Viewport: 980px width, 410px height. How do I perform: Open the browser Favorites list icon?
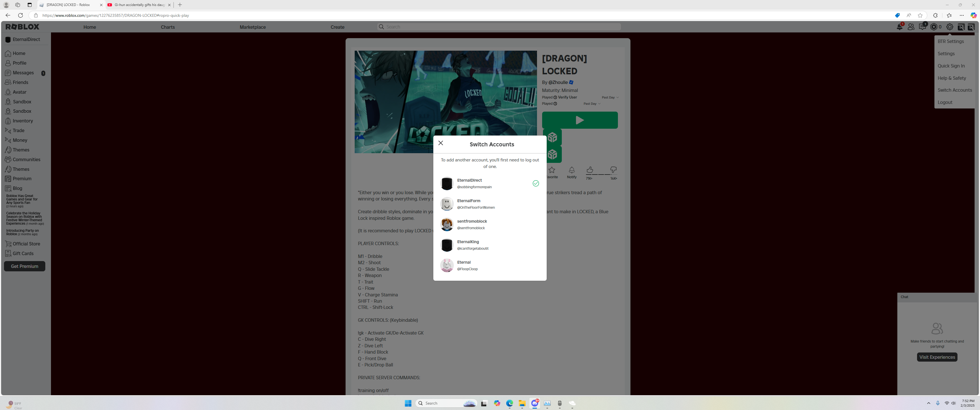pos(949,15)
